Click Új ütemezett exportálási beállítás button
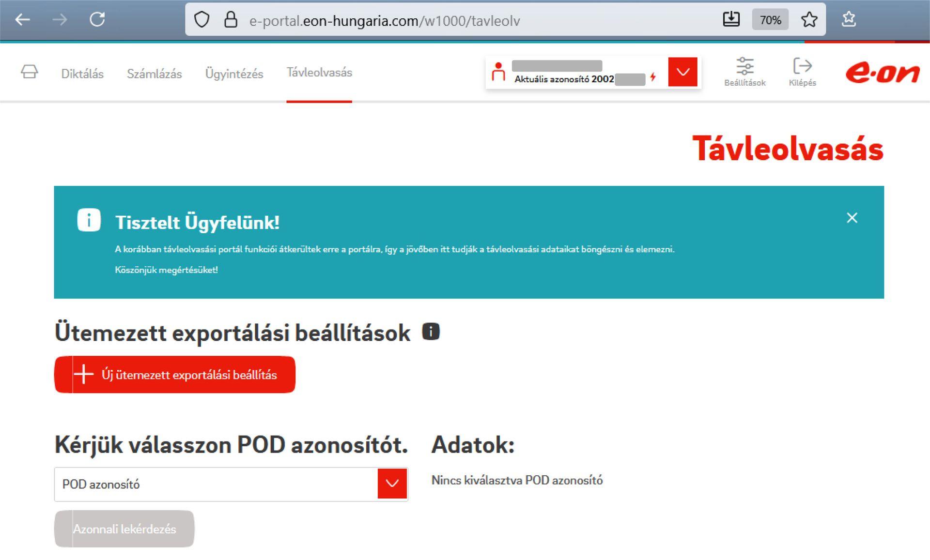 coord(175,375)
